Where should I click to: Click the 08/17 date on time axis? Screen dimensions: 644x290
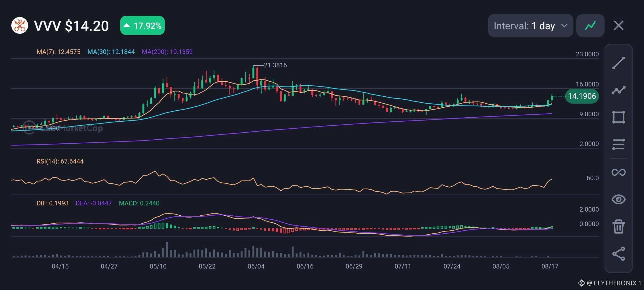tap(550, 266)
